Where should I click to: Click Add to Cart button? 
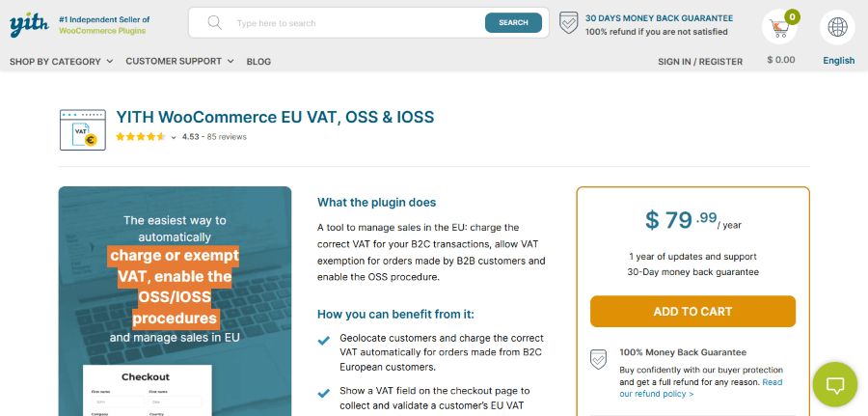[x=692, y=312]
